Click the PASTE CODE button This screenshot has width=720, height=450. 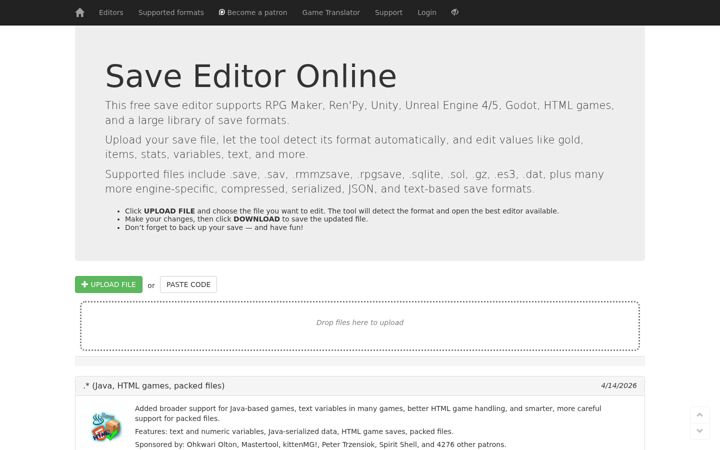pos(188,285)
